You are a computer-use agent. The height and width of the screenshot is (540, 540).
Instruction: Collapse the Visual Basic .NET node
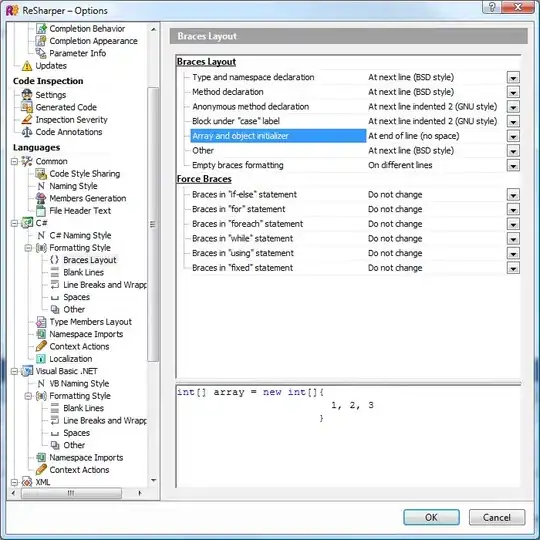pos(14,371)
